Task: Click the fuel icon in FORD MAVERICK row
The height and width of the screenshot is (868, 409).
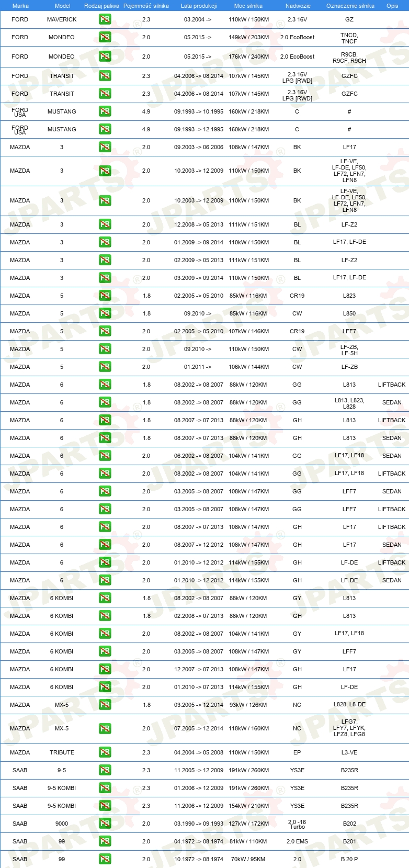Action: [105, 19]
